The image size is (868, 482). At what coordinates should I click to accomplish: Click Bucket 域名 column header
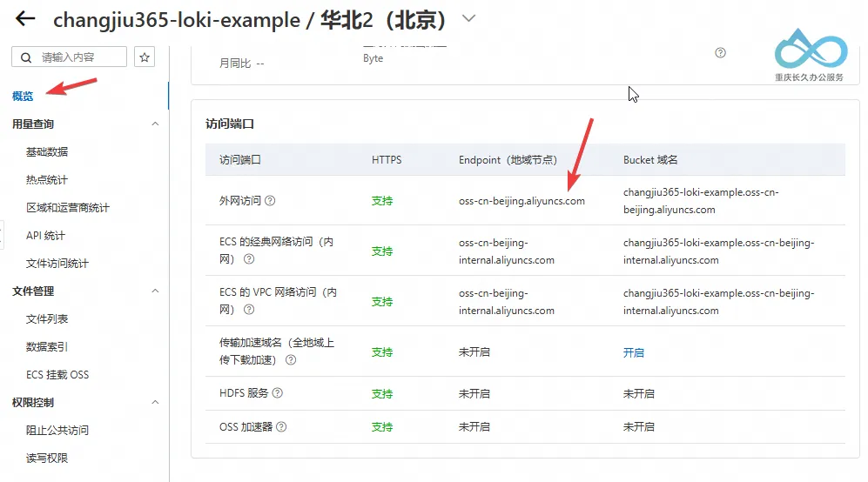[x=650, y=160]
